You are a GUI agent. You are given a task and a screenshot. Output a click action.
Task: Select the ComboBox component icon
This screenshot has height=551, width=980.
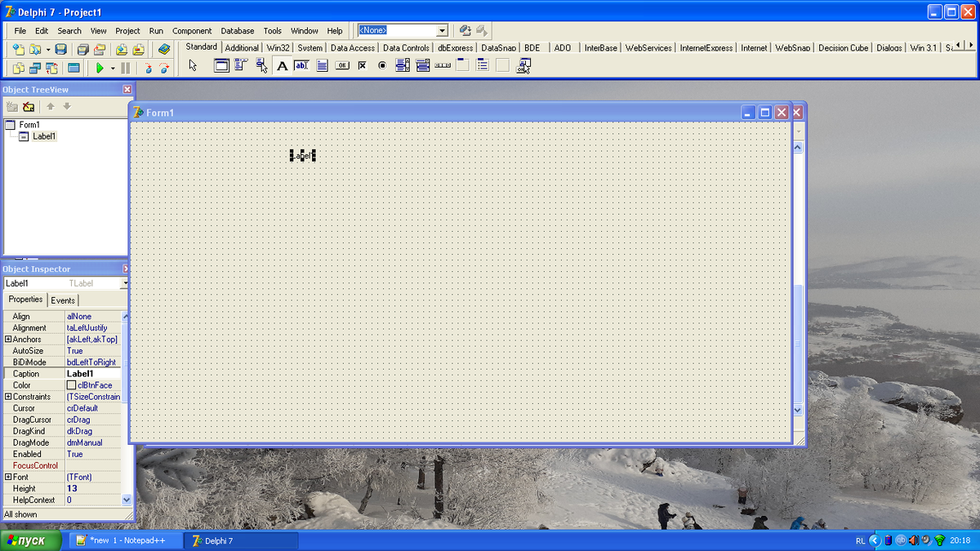[422, 65]
